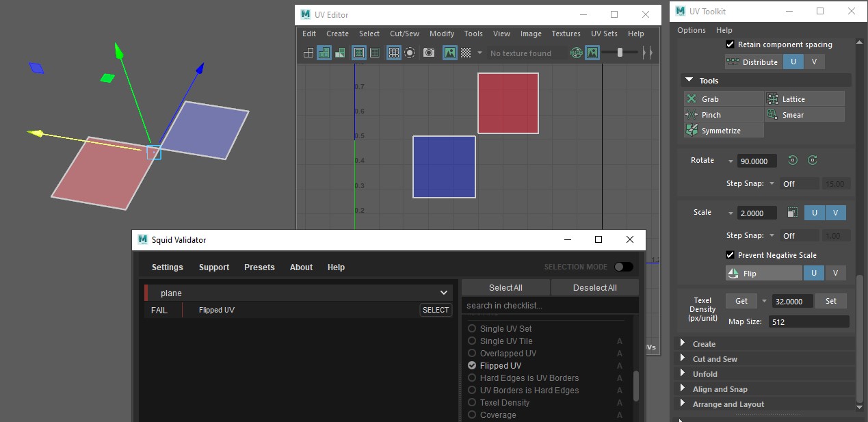Toggle Scale V direction button
Image resolution: width=868 pixels, height=422 pixels.
coord(835,213)
